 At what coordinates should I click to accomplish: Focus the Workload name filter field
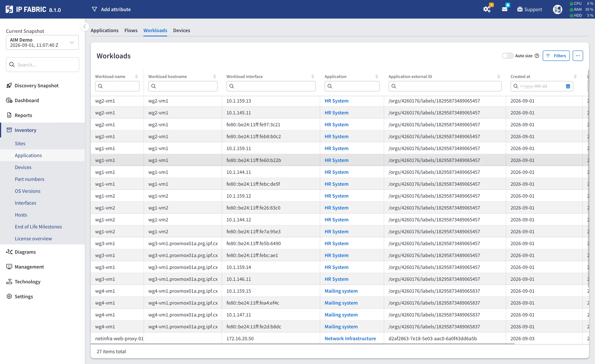tap(117, 86)
